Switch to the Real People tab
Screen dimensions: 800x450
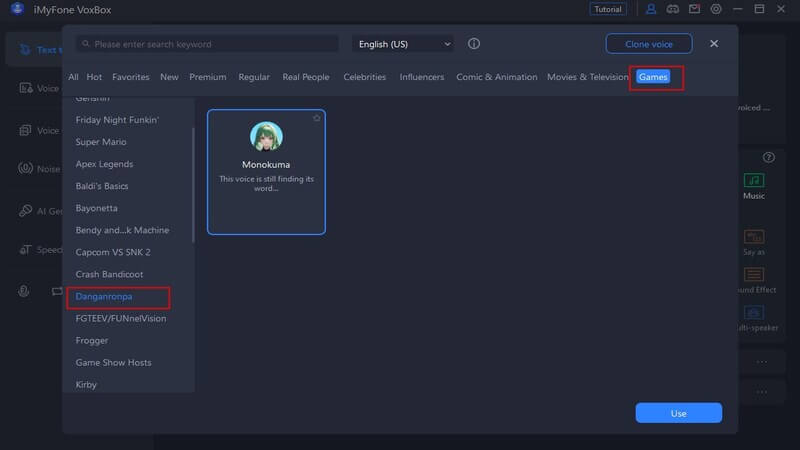coord(306,77)
